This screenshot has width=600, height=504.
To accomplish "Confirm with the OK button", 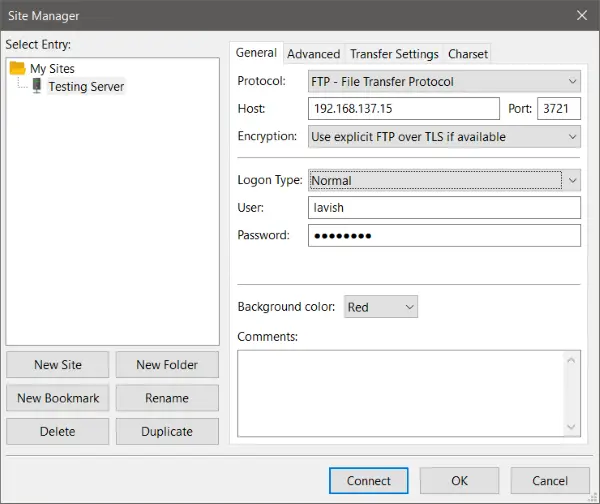I will pos(459,481).
